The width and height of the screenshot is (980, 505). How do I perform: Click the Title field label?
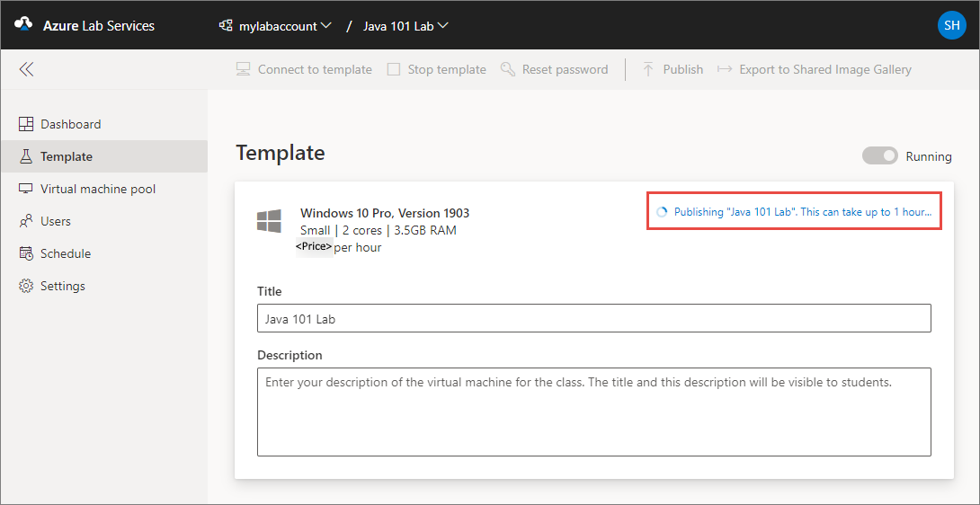point(270,291)
